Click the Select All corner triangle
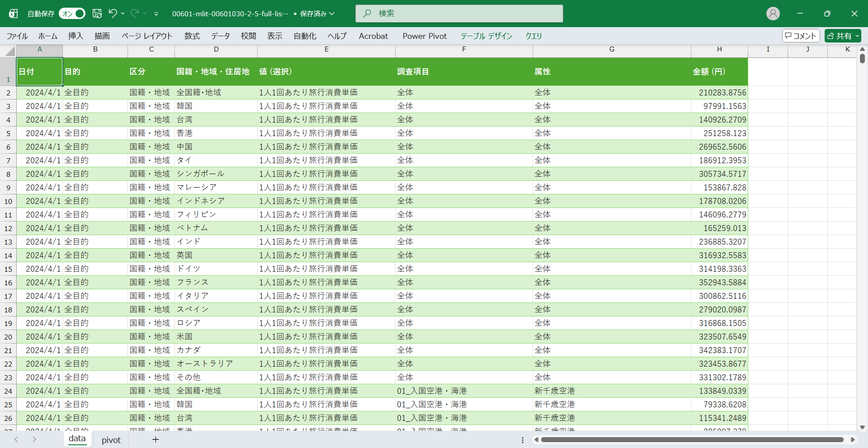This screenshot has height=448, width=868. (10, 51)
